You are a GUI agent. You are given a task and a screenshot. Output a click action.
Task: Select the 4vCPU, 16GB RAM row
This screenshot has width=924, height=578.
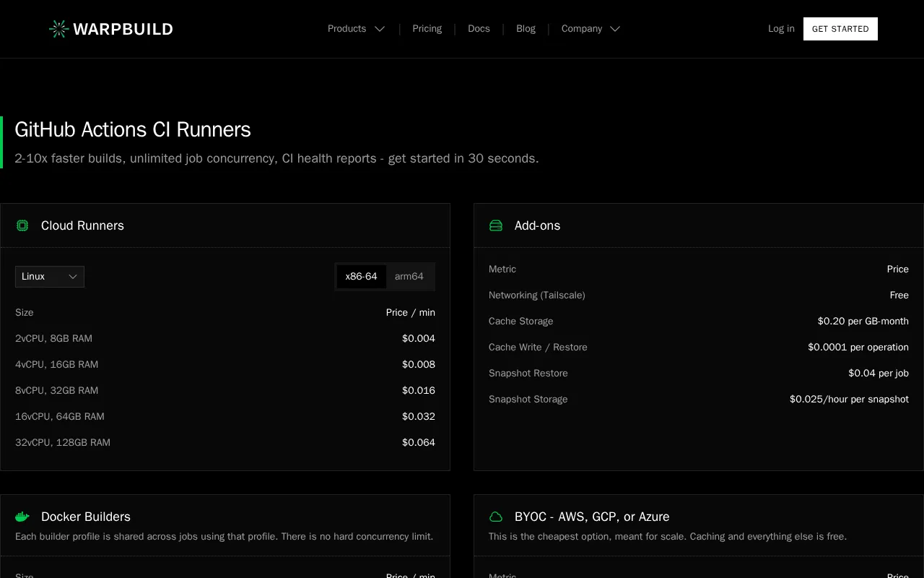click(225, 365)
